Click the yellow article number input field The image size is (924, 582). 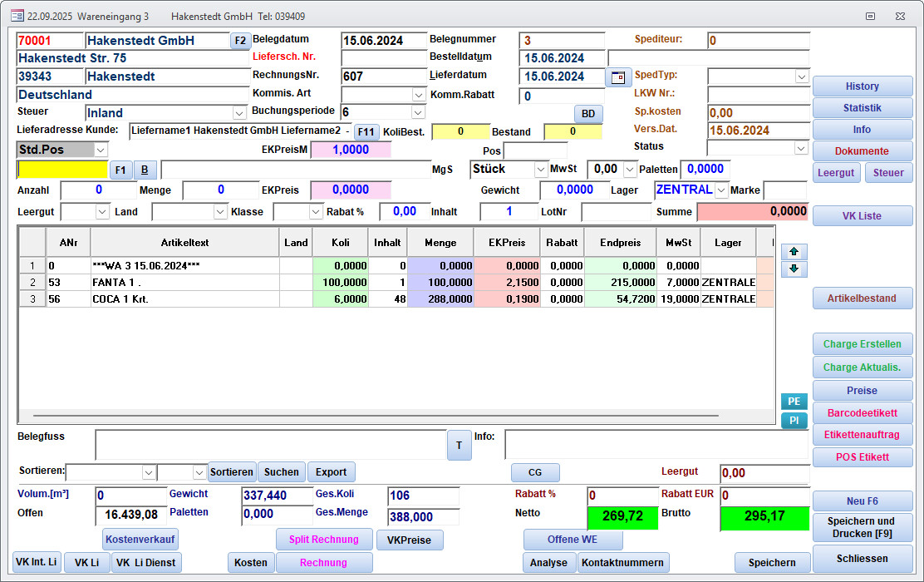point(62,170)
